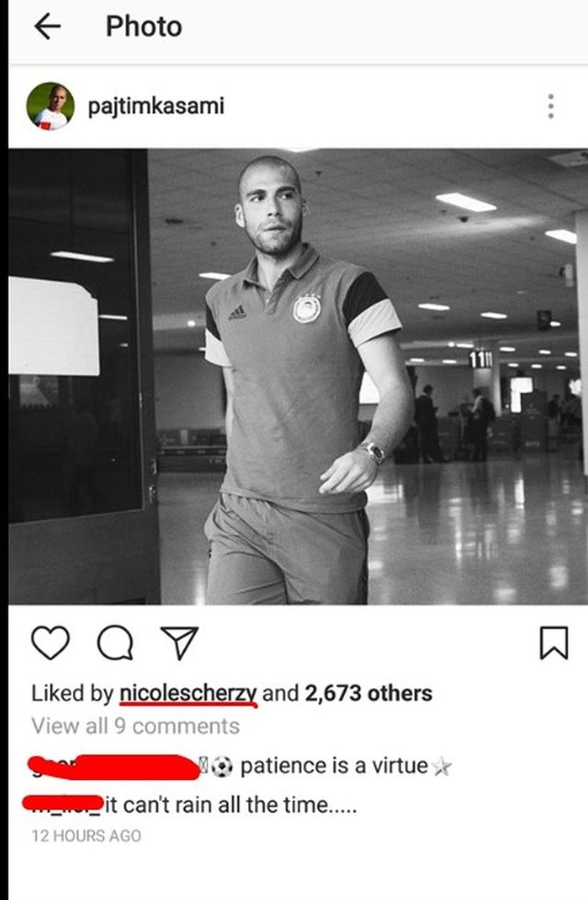
Task: View all 9 comments
Action: (136, 726)
